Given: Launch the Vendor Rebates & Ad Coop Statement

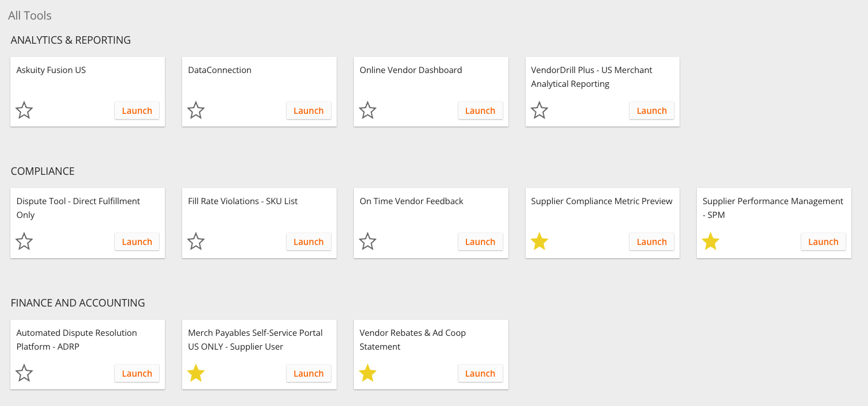Looking at the screenshot, I should (480, 373).
